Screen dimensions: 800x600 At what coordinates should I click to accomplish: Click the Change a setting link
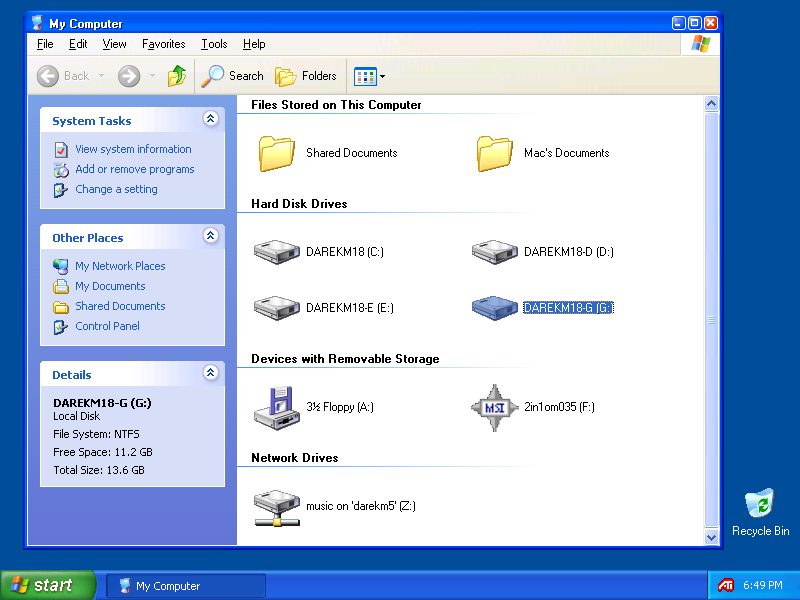coord(116,189)
